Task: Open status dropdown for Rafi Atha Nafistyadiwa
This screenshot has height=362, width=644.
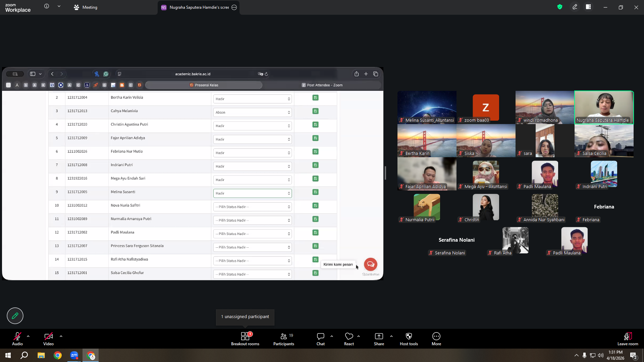Action: 252,261
